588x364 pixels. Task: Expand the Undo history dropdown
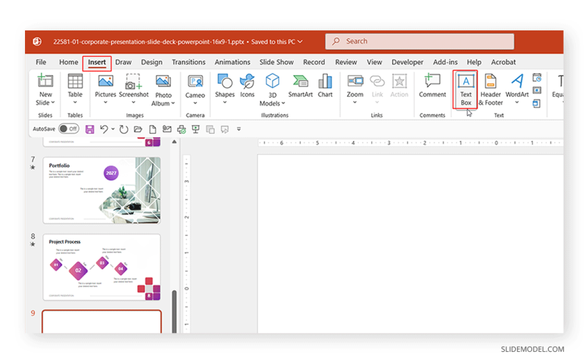pos(113,130)
